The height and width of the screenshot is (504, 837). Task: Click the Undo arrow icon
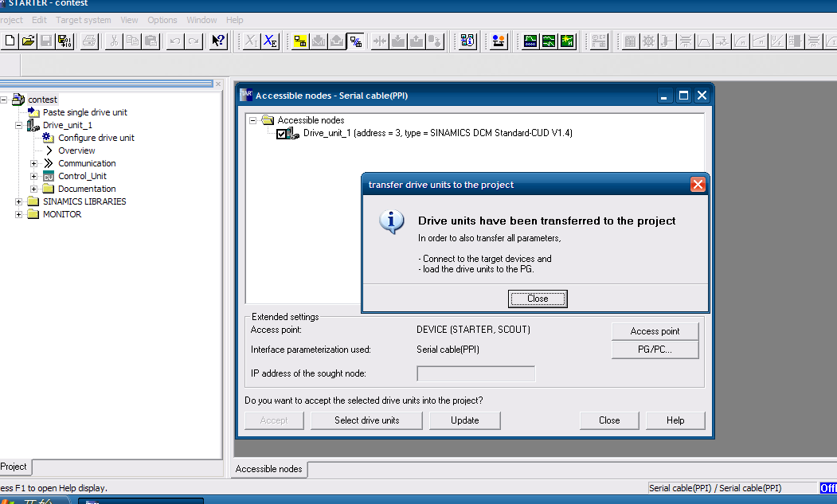175,41
